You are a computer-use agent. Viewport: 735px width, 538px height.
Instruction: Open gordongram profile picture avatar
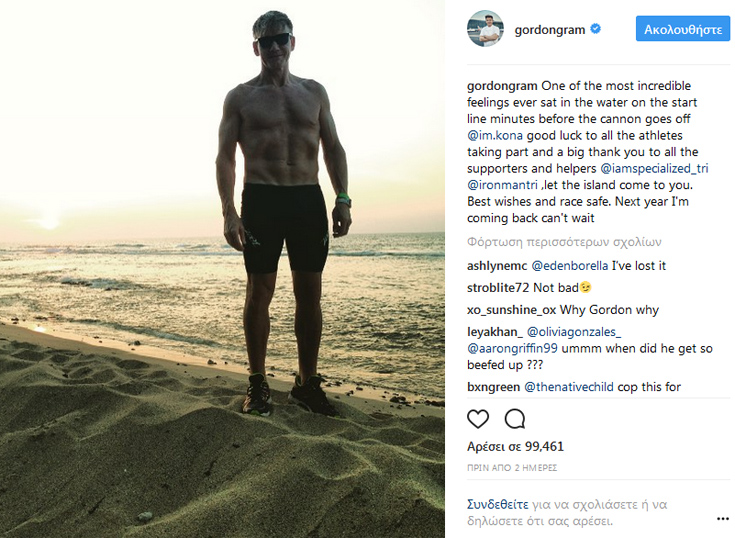(x=485, y=29)
